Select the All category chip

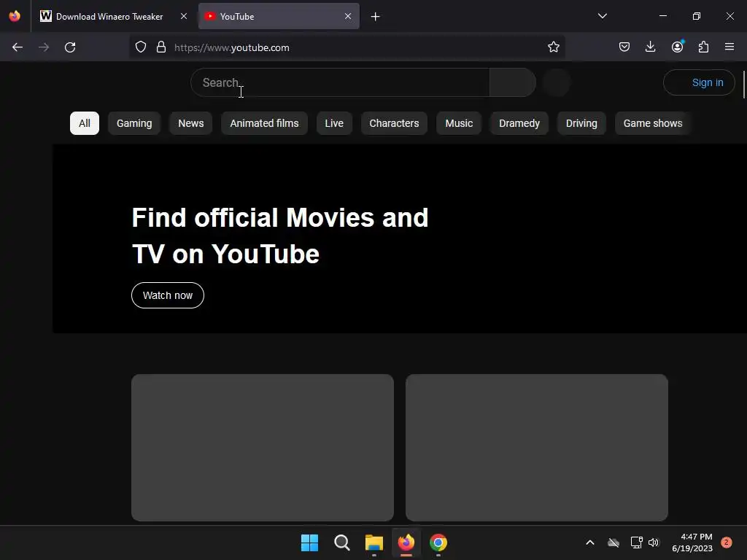(x=85, y=123)
